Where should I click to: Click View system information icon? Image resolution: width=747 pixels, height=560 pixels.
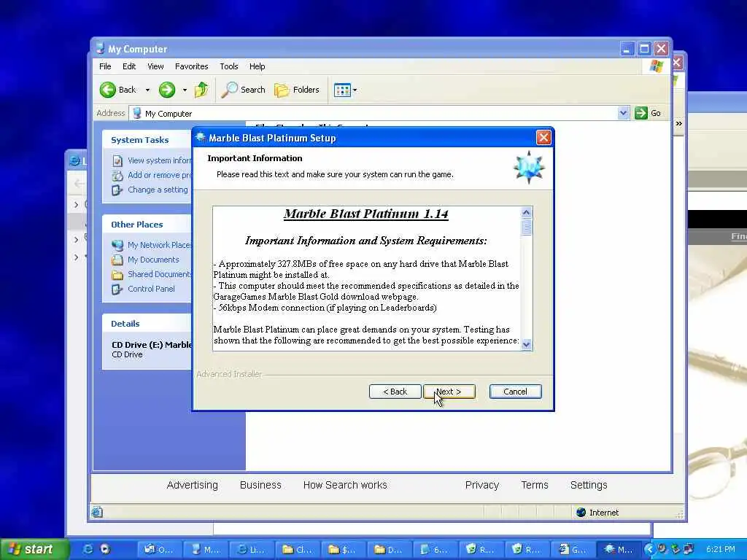pos(117,160)
